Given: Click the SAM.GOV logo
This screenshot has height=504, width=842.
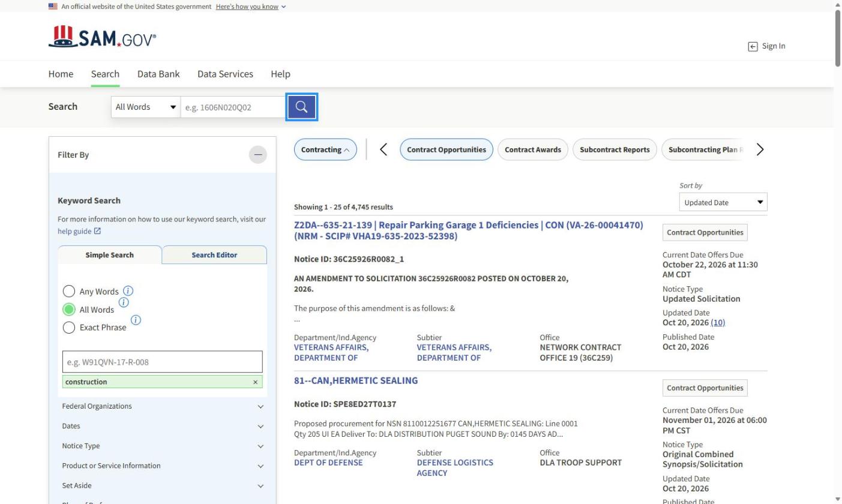Looking at the screenshot, I should tap(102, 37).
